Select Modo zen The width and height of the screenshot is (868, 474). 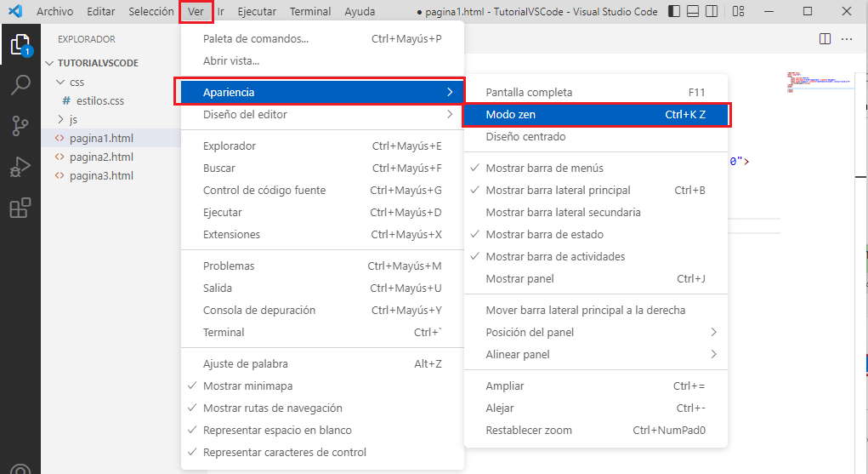tap(596, 114)
